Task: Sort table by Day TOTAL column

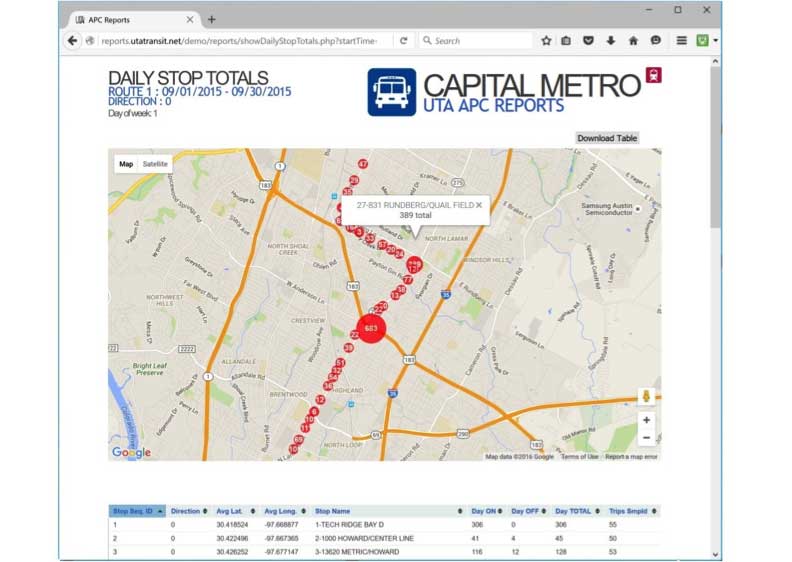Action: pyautogui.click(x=577, y=511)
